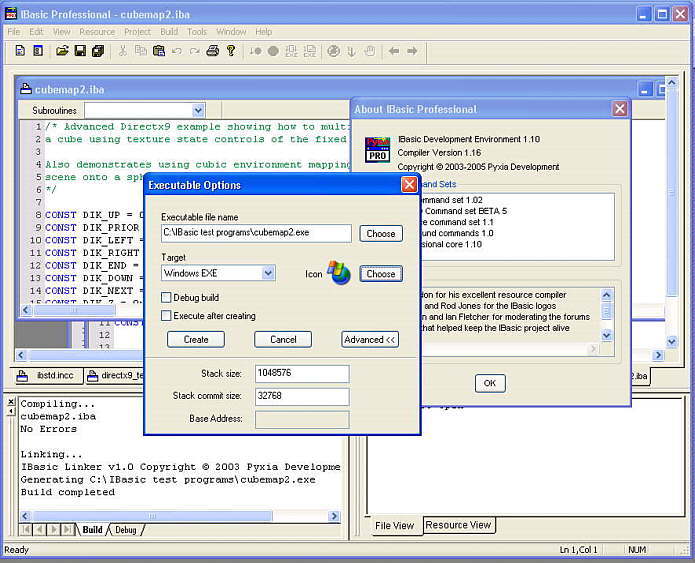This screenshot has width=695, height=563.
Task: Close the Executable Options dialog
Action: (409, 184)
